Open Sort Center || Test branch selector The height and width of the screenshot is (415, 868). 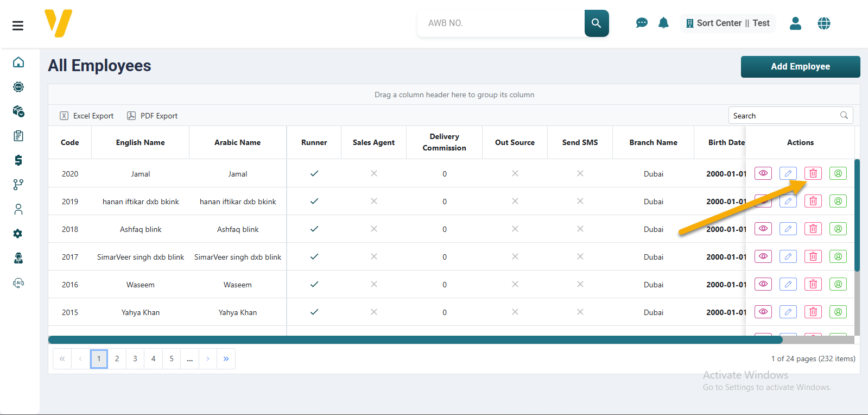727,23
